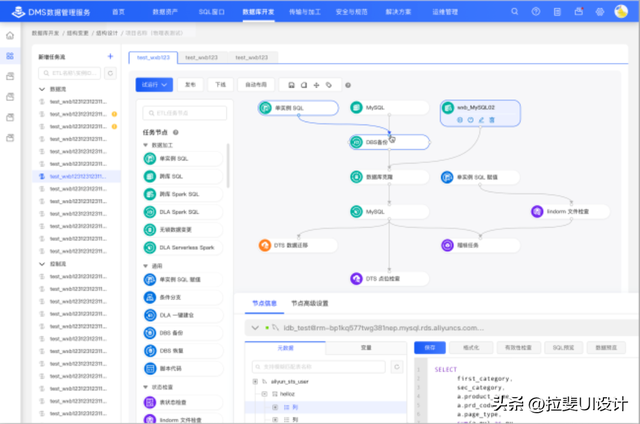Open the settings gear in top bar

click(600, 12)
